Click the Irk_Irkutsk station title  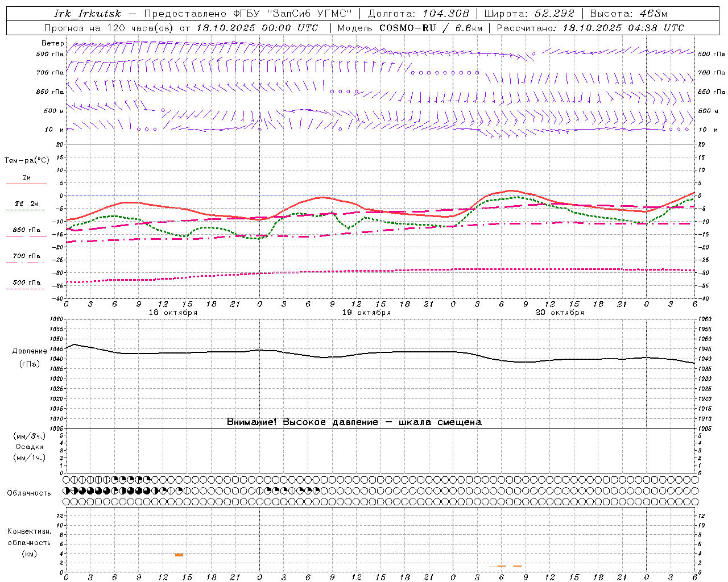pyautogui.click(x=87, y=14)
